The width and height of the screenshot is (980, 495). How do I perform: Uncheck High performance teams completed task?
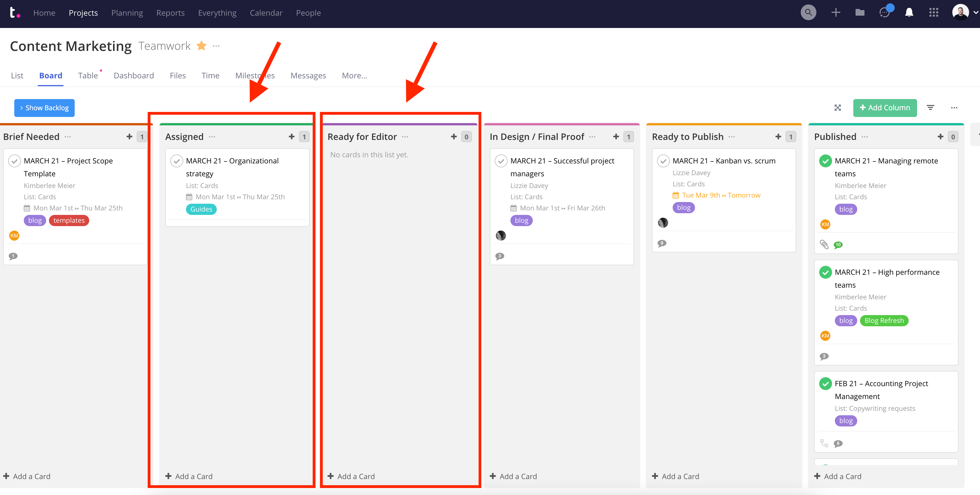pos(825,272)
